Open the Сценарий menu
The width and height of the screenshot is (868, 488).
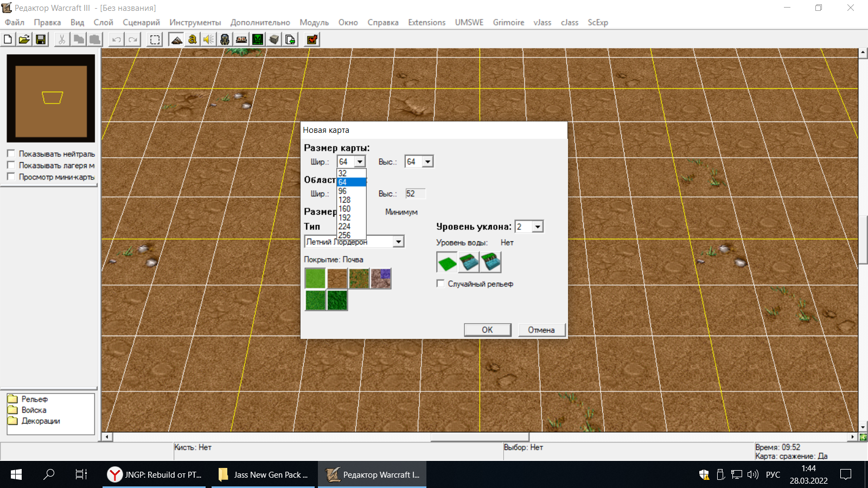coord(141,22)
